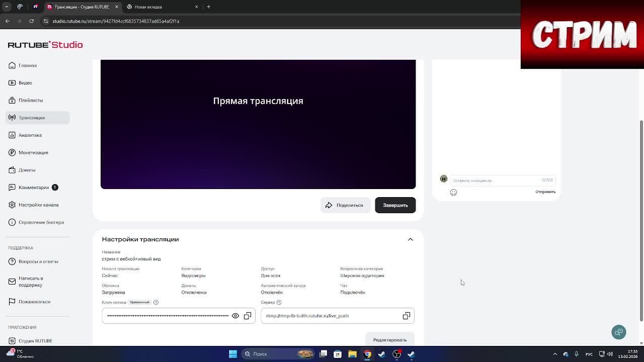
Task: Open File Explorer from taskbar
Action: click(352, 354)
